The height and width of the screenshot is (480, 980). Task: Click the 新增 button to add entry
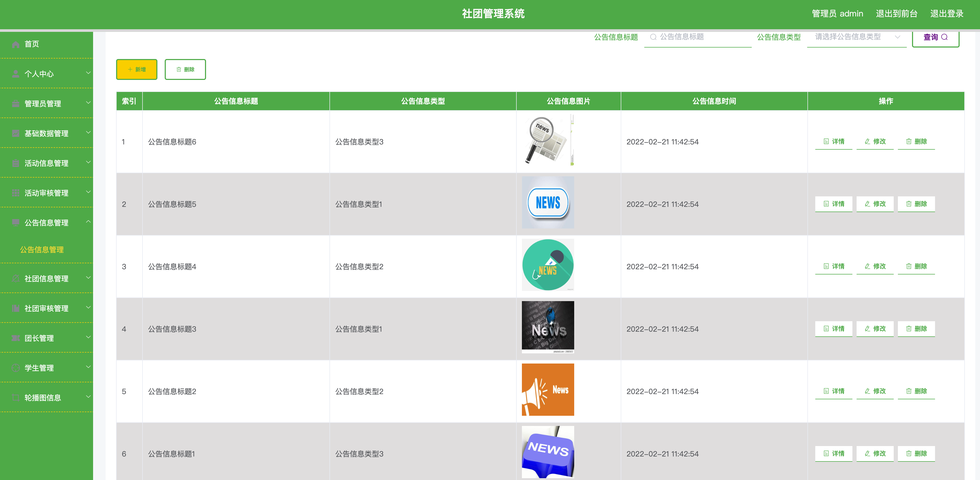137,69
